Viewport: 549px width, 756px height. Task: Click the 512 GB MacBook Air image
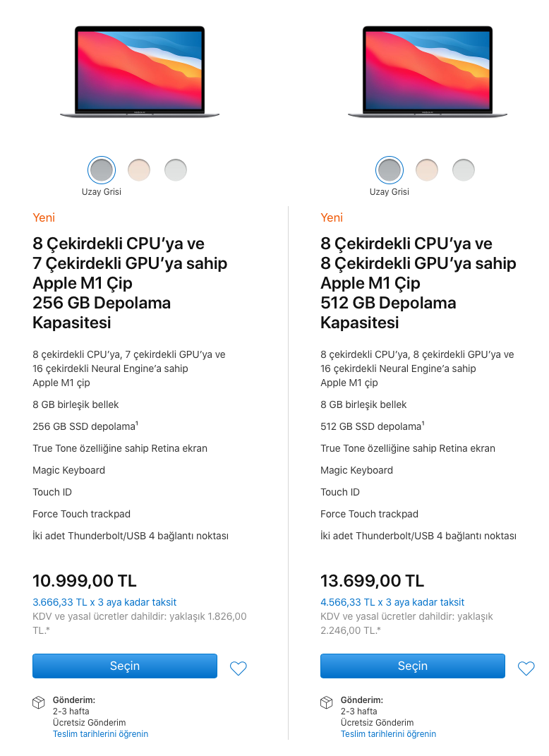[x=428, y=71]
